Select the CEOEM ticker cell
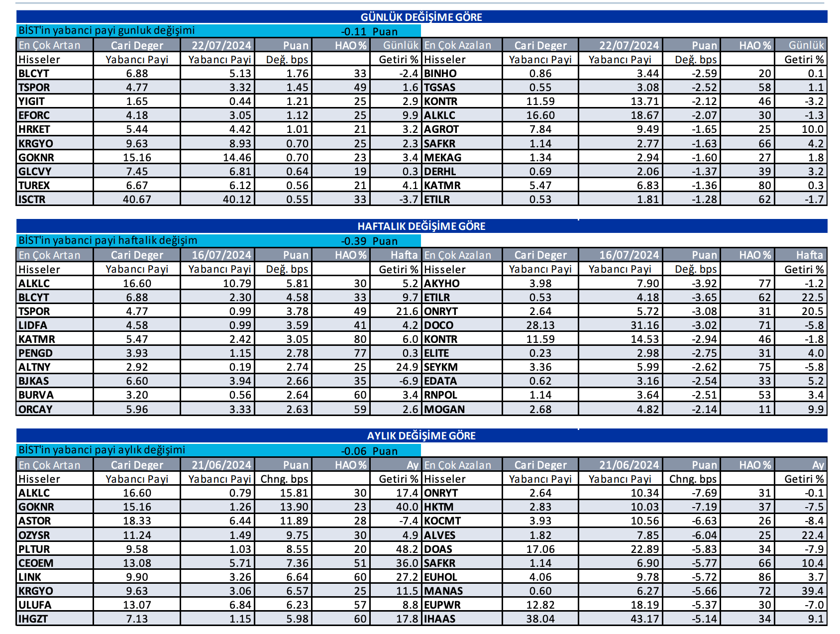Image resolution: width=840 pixels, height=634 pixels. [35, 563]
